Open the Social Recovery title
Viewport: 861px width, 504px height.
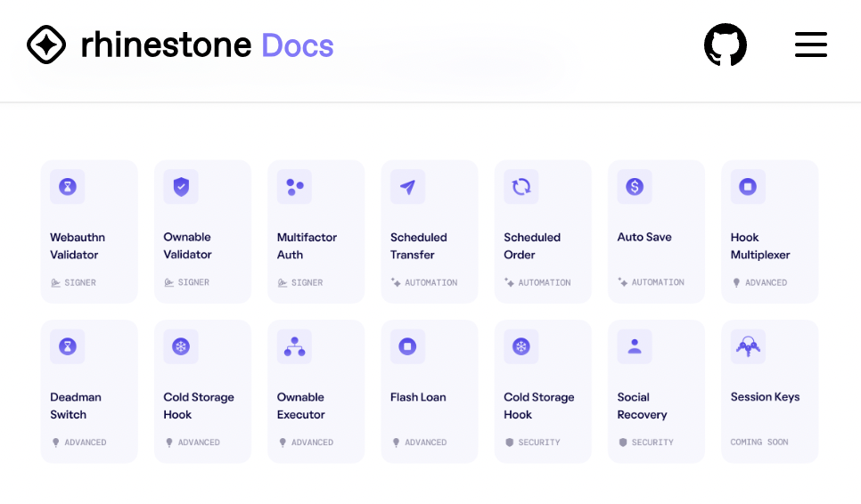[x=642, y=406]
